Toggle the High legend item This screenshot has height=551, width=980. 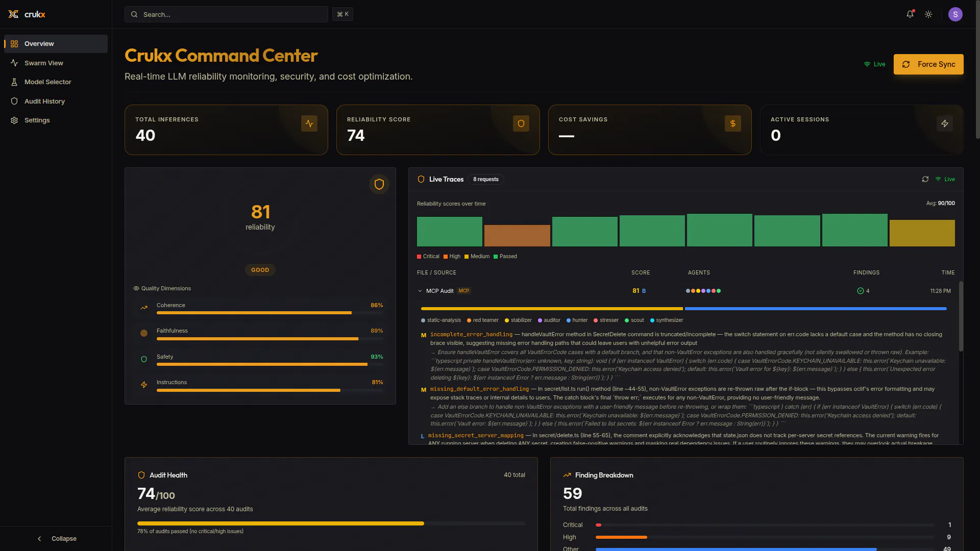click(452, 257)
